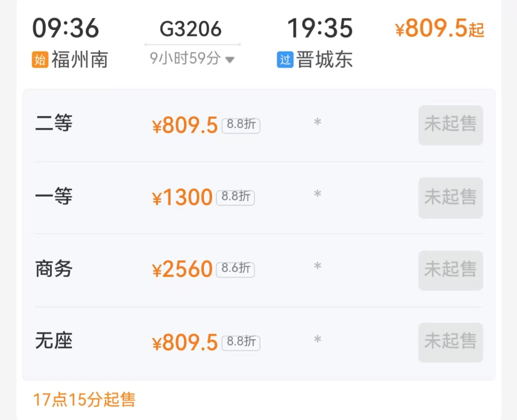The height and width of the screenshot is (420, 517).
Task: Click the 8.6折 discount tag for 商务
Action: (x=236, y=269)
